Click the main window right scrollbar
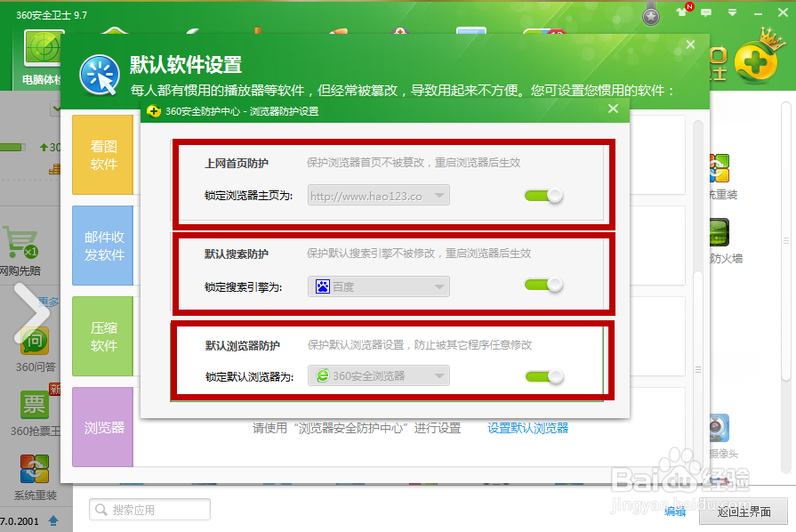This screenshot has width=796, height=532. (x=786, y=241)
